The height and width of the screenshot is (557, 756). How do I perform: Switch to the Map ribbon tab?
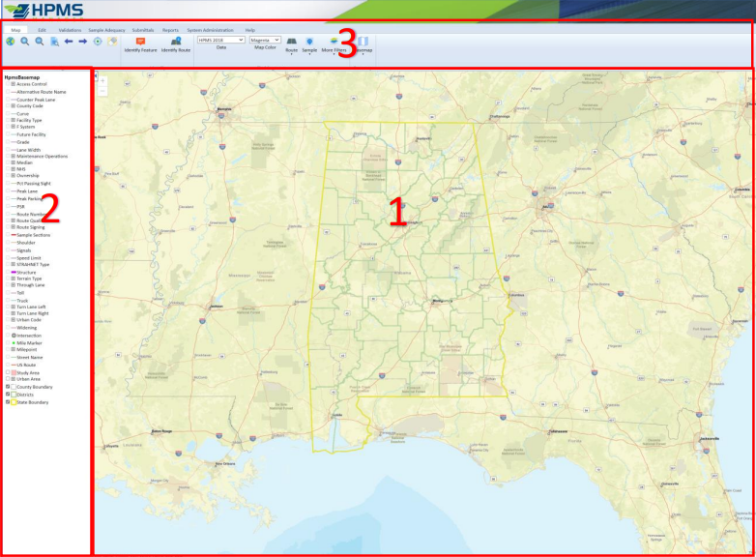coord(15,30)
